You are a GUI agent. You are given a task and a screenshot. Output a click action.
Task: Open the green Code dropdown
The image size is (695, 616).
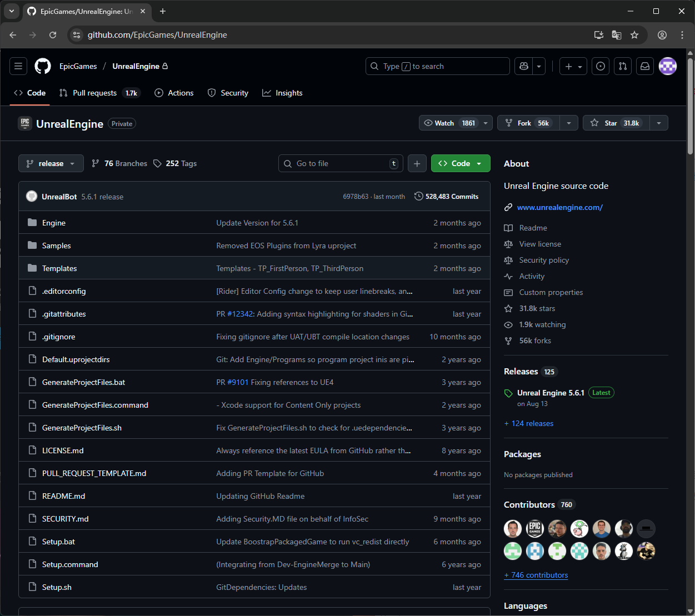pyautogui.click(x=461, y=163)
